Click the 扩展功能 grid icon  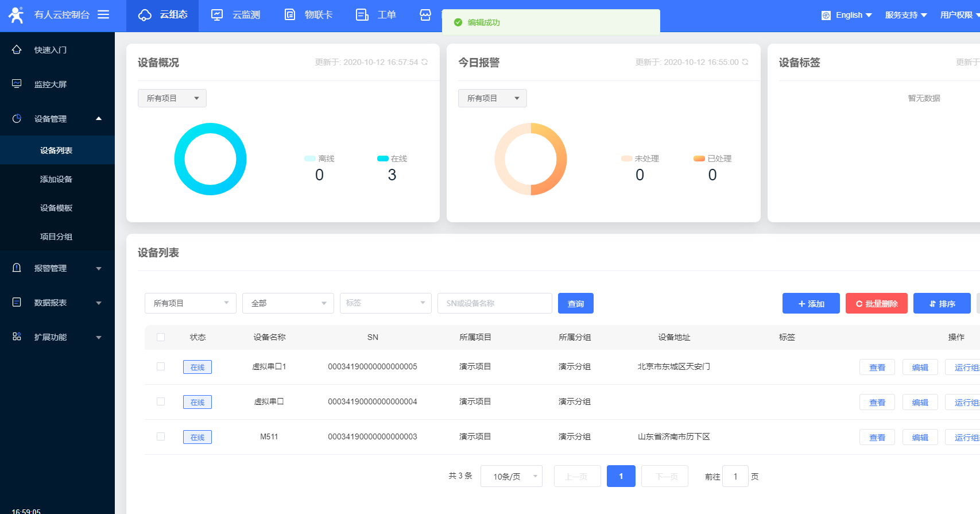[17, 337]
